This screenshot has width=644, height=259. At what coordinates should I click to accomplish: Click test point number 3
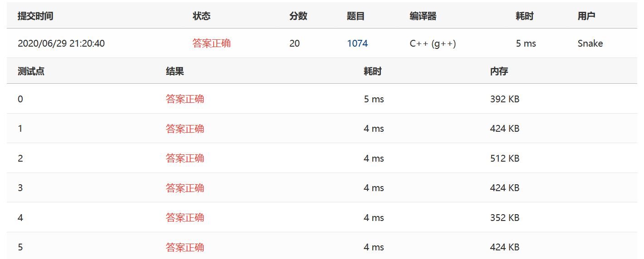pos(20,188)
